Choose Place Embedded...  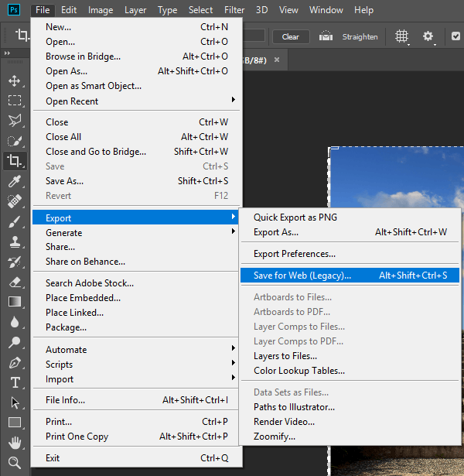point(136,298)
